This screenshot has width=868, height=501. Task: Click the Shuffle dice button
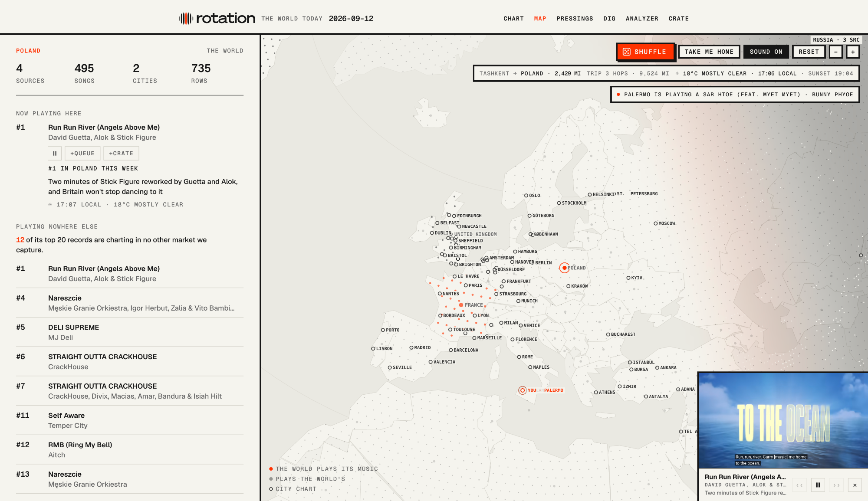coord(645,52)
